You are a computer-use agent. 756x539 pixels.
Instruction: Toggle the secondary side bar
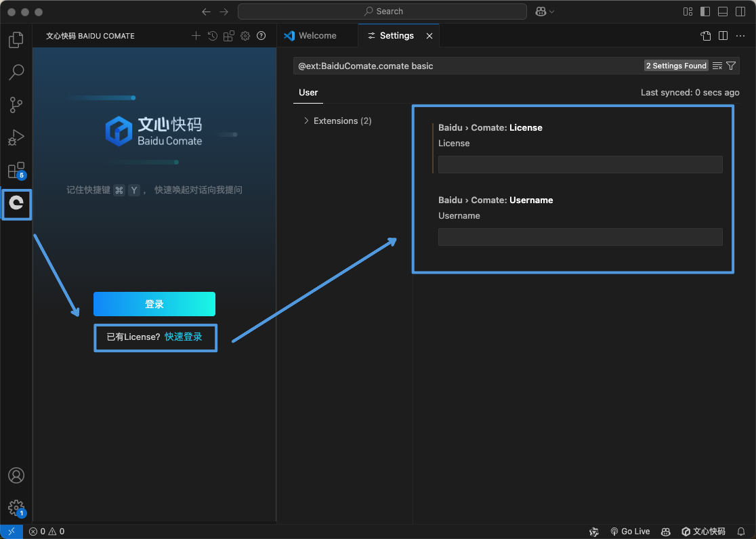coord(740,12)
